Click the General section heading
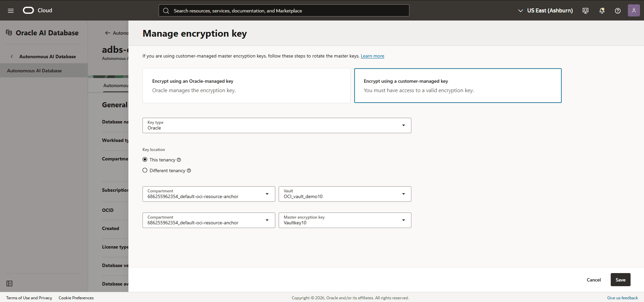Image resolution: width=644 pixels, height=302 pixels. 115,105
